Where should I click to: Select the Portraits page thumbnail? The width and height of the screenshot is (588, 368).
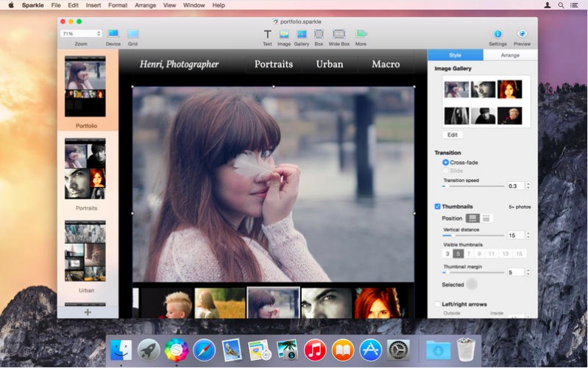click(85, 169)
